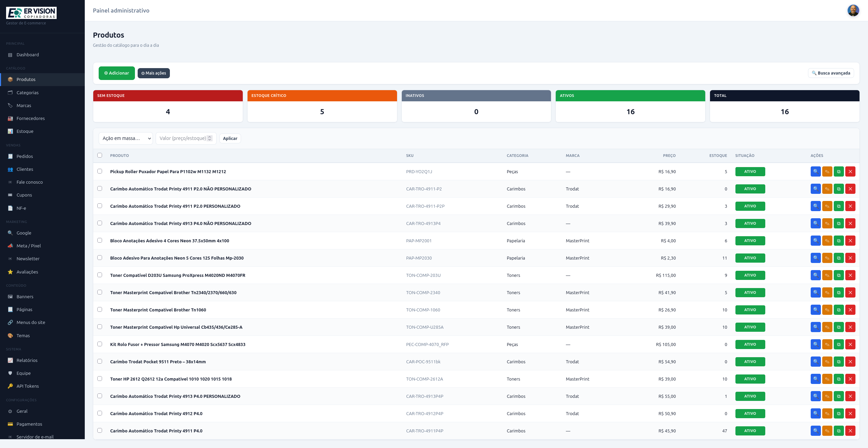View details of Pickup Roller Puxador product

815,171
